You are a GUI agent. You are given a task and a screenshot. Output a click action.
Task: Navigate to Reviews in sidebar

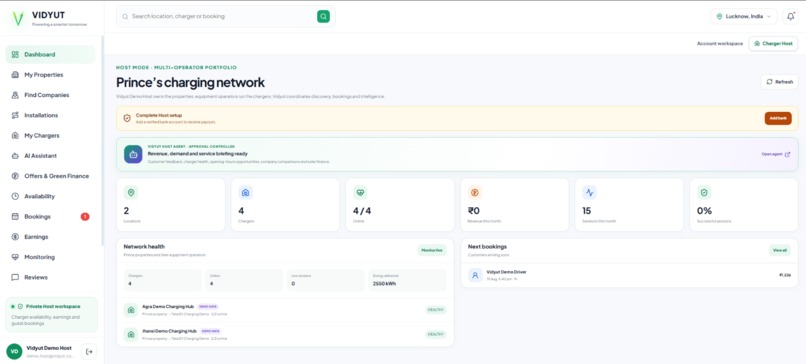click(50, 277)
